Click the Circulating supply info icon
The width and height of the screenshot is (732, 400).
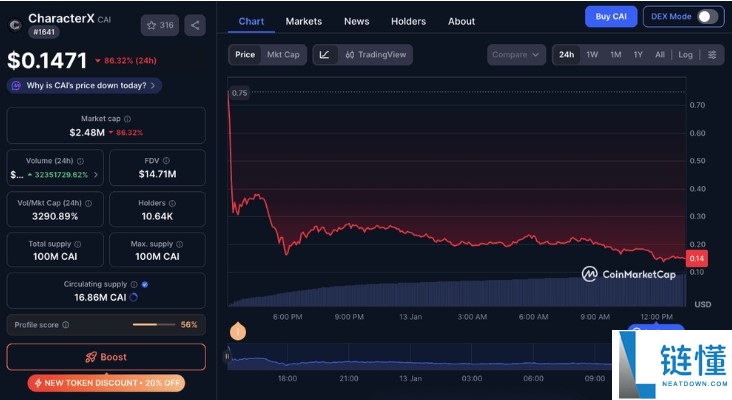coord(134,284)
